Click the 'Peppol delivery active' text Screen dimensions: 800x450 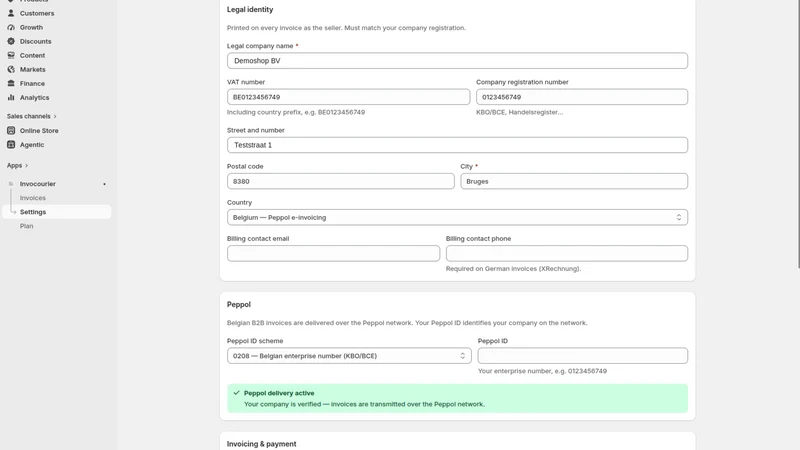tap(279, 393)
